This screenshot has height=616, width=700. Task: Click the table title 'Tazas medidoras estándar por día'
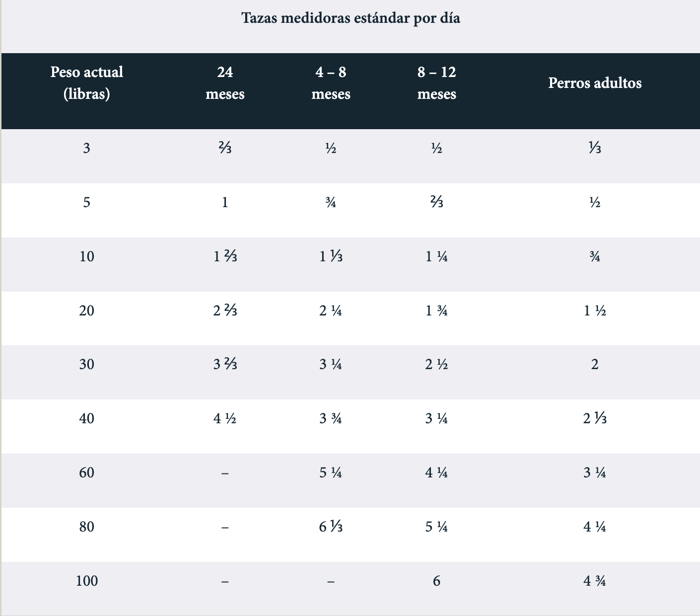(x=350, y=18)
